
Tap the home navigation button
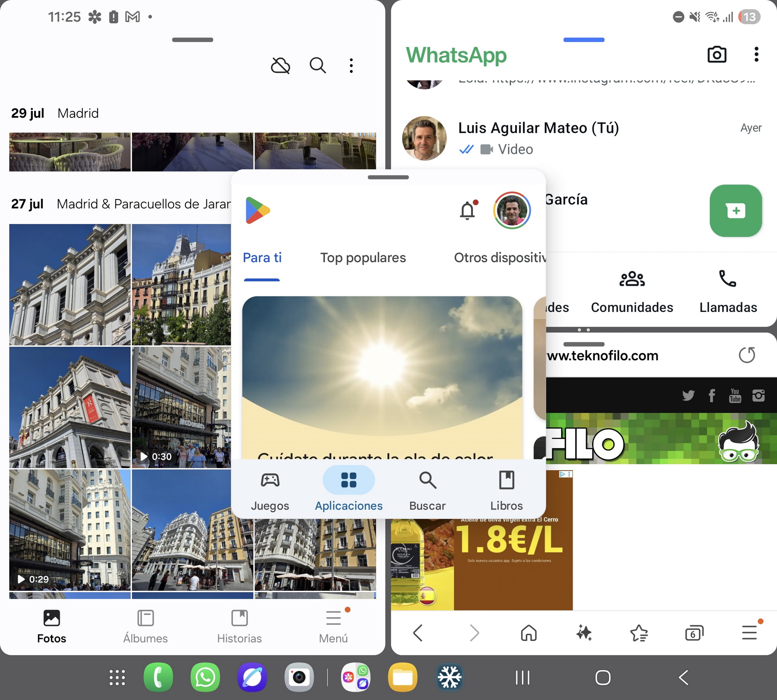point(603,677)
